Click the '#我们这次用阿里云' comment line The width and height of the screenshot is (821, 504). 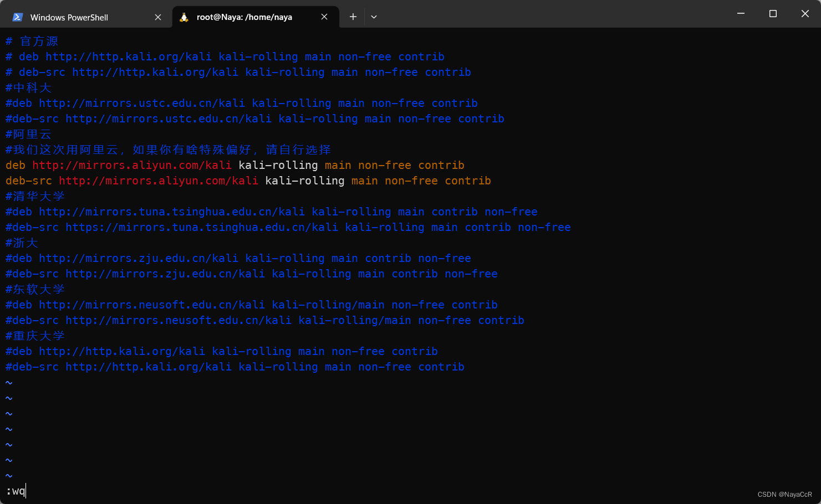click(168, 150)
